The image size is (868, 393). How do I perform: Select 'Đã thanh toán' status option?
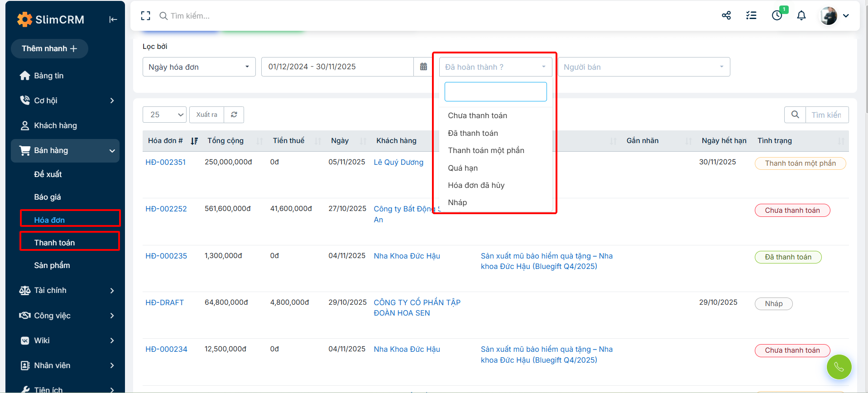[473, 133]
